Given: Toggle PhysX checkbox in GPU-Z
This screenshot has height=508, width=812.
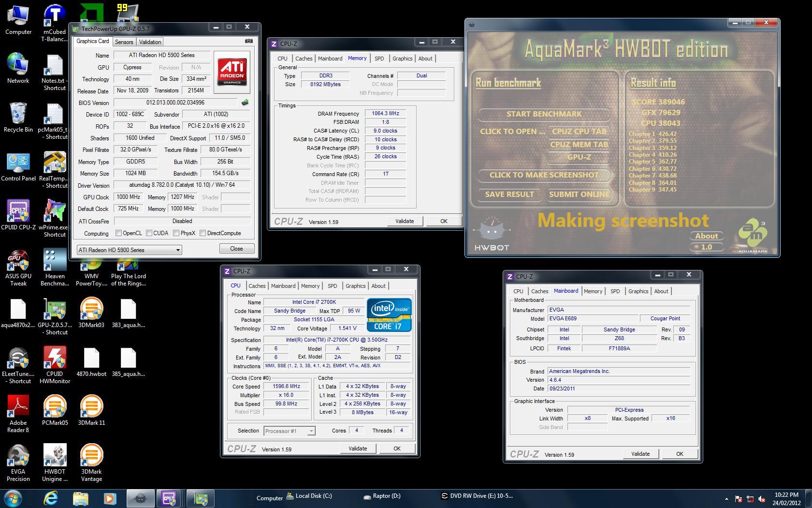Looking at the screenshot, I should click(176, 233).
